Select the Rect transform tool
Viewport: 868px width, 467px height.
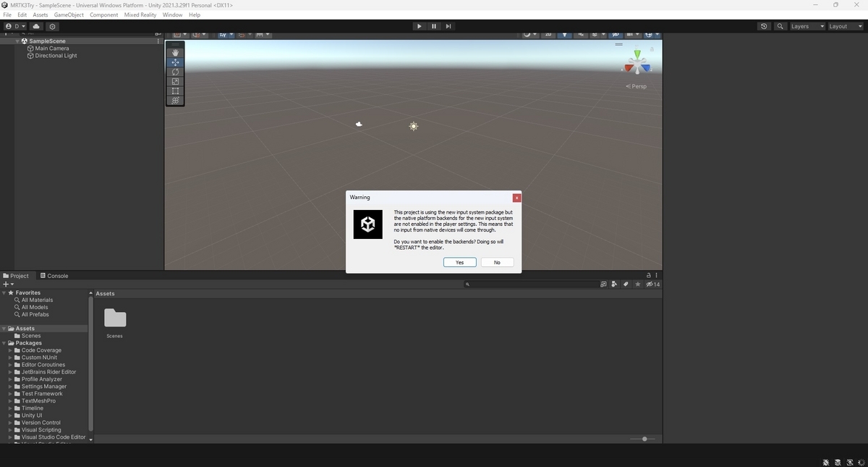[x=175, y=91]
